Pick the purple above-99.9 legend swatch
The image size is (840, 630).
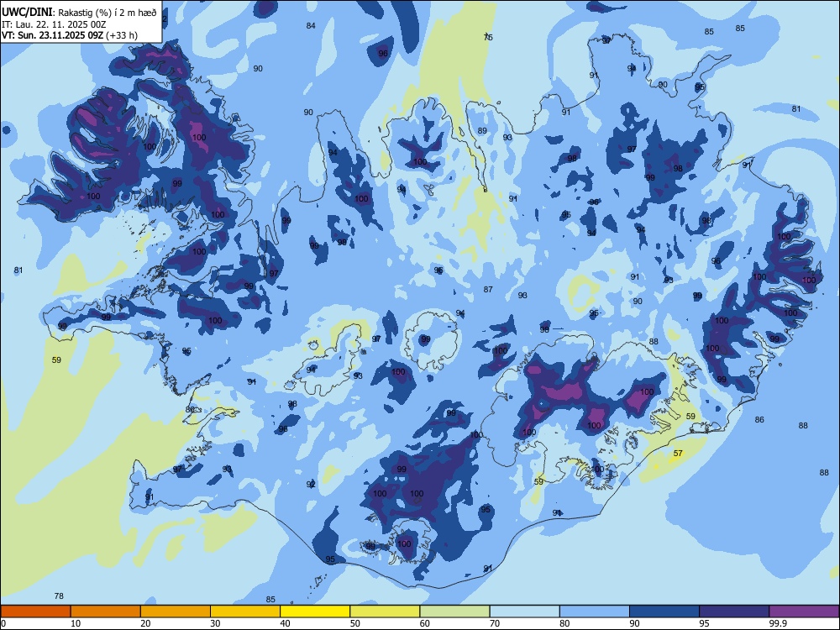coord(804,612)
